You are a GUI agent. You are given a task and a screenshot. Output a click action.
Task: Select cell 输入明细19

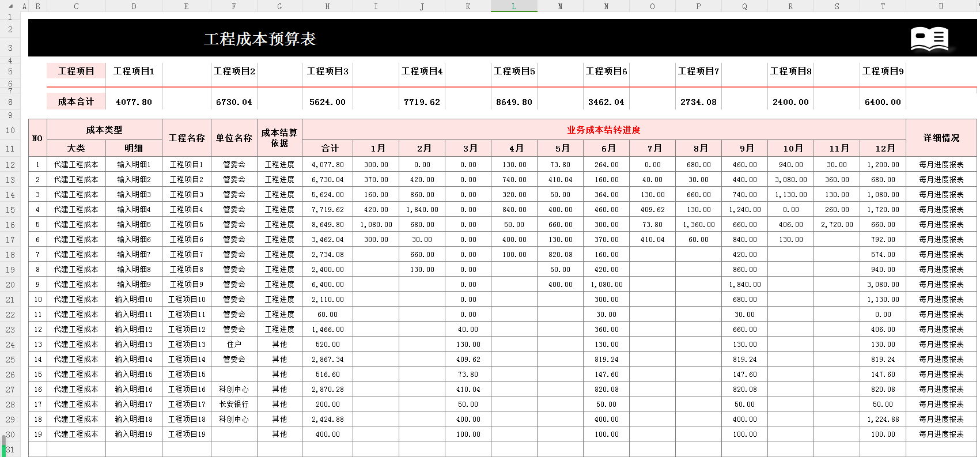point(134,434)
